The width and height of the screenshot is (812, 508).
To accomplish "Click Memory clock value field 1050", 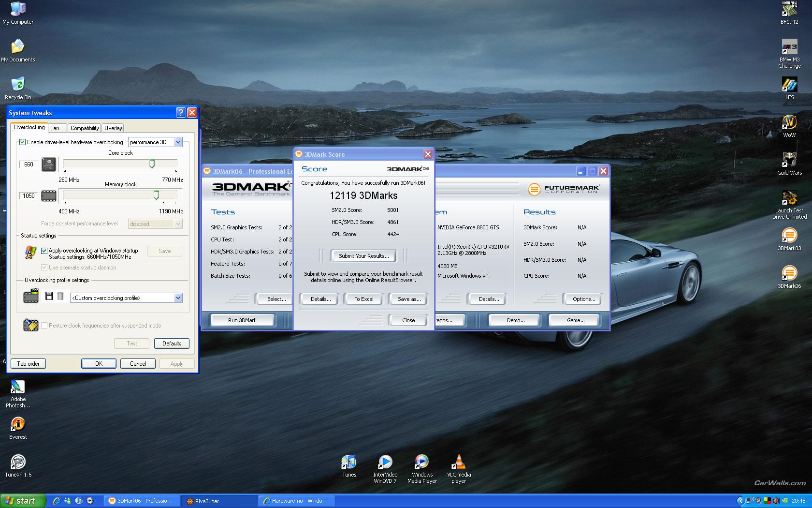I will [29, 196].
